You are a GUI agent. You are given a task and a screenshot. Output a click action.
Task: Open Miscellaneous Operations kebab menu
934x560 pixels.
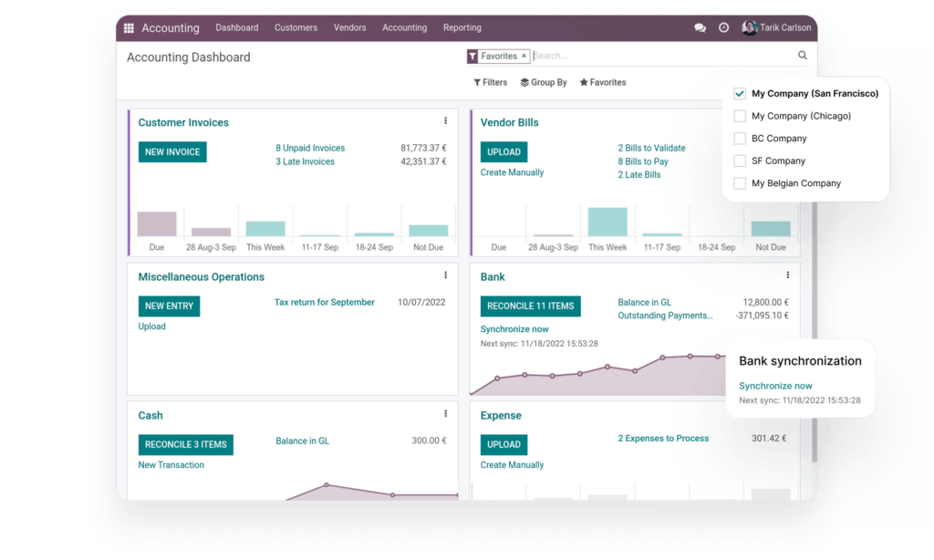click(445, 275)
